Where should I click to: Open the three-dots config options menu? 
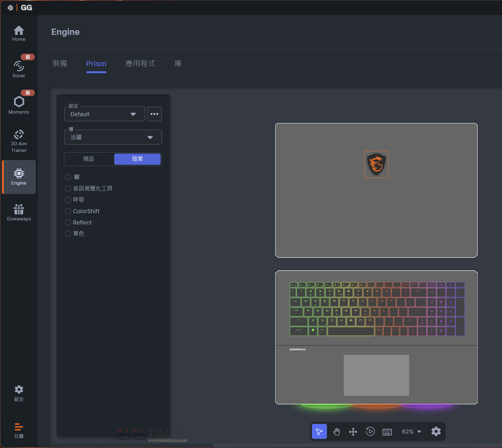click(154, 114)
